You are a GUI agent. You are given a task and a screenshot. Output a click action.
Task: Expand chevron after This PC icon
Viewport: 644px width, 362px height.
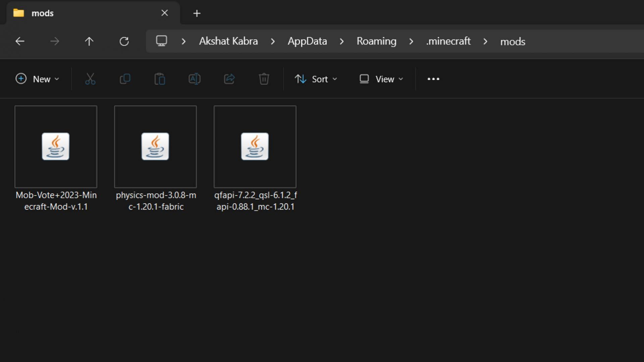[183, 41]
